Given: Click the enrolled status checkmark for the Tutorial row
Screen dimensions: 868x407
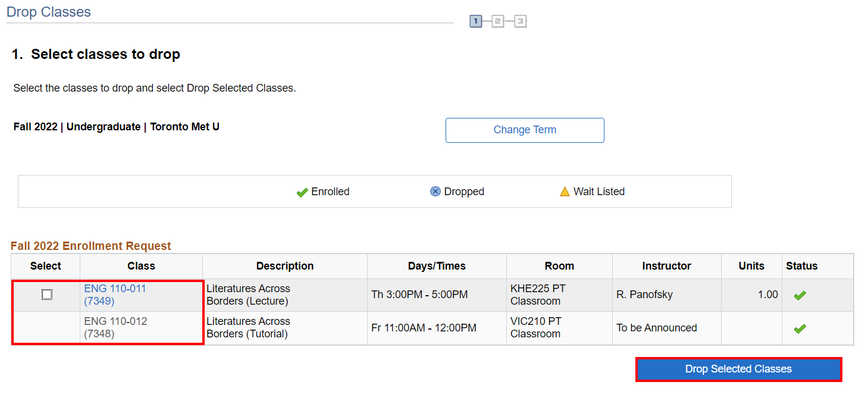Looking at the screenshot, I should coord(800,328).
